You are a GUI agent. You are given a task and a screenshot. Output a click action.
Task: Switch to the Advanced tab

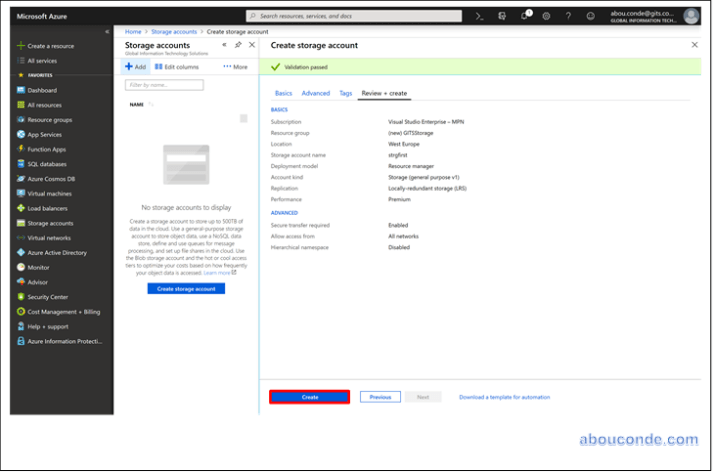315,93
